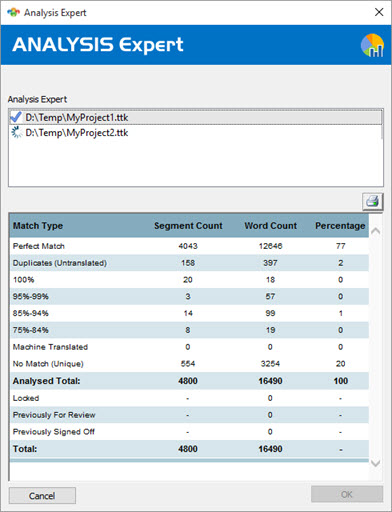Click the Analysed Total: row label
The image size is (392, 512).
click(x=46, y=381)
